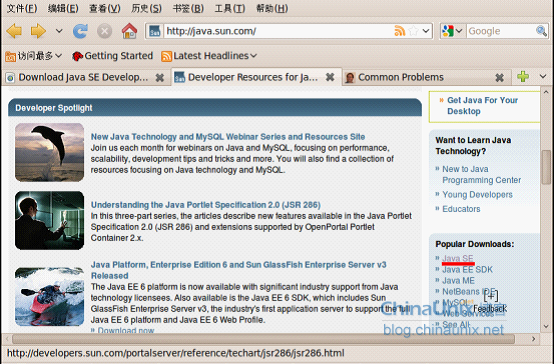The width and height of the screenshot is (554, 364).
Task: Expand the back/forward history dropdown arrow
Action: [59, 31]
